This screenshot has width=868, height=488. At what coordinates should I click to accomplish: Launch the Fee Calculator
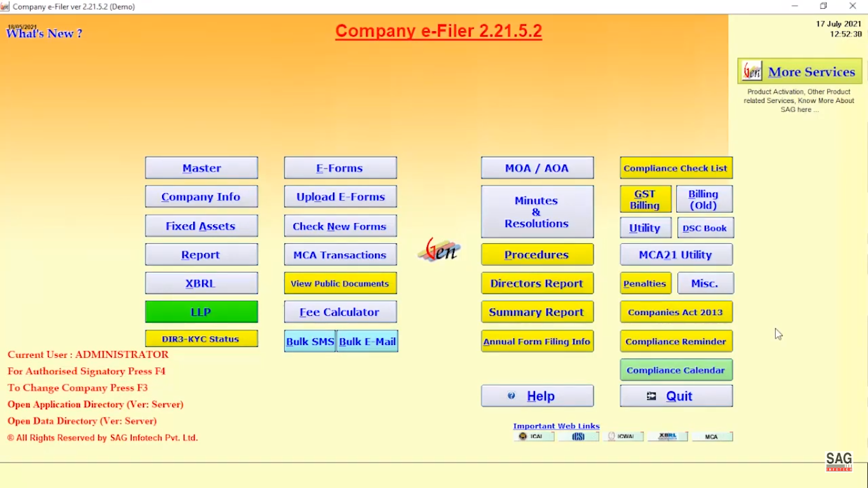340,312
